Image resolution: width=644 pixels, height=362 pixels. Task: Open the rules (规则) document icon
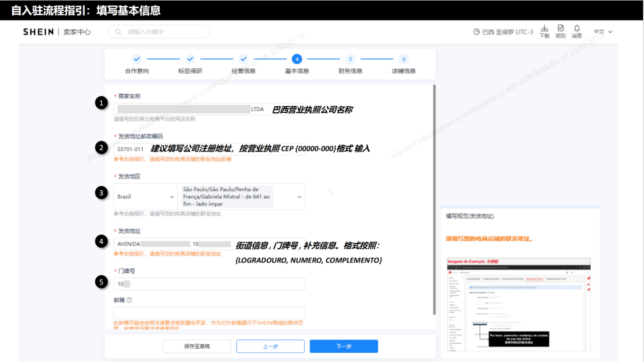coord(560,28)
